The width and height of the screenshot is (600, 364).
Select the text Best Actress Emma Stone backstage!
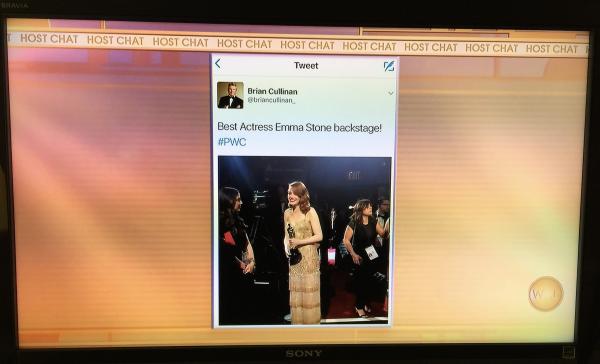(x=299, y=127)
